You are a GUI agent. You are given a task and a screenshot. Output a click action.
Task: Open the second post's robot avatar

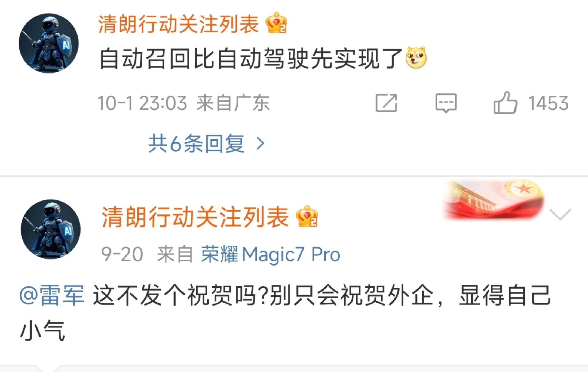(51, 229)
